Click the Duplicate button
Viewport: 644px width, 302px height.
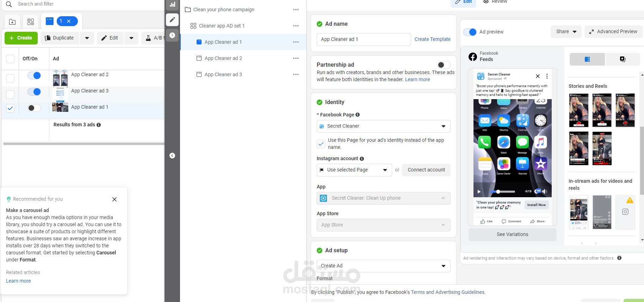point(60,38)
